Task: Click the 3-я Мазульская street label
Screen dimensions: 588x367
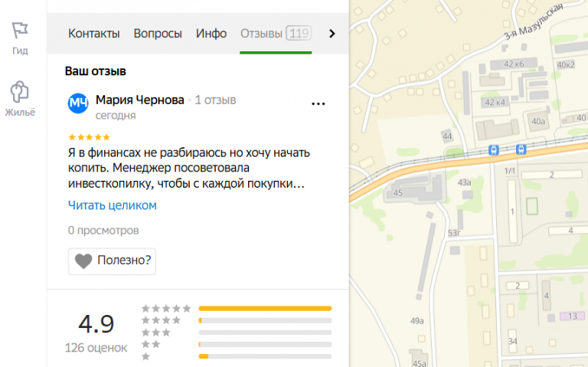Action: tap(533, 21)
